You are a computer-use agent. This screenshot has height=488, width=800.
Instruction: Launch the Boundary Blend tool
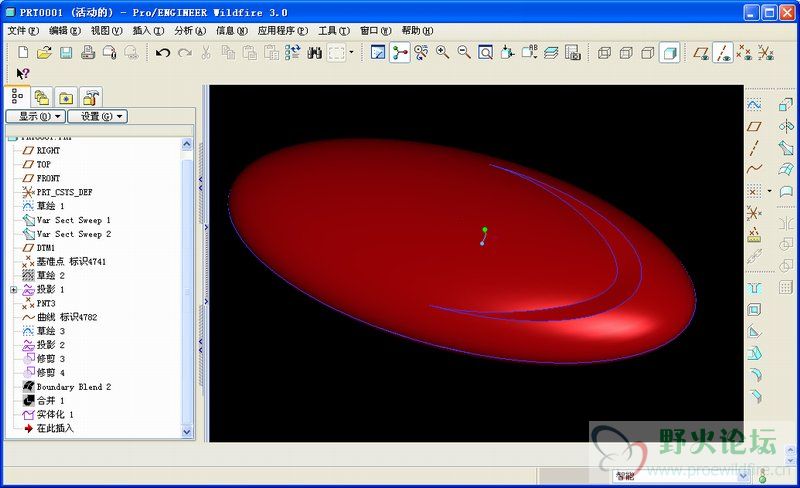point(786,169)
